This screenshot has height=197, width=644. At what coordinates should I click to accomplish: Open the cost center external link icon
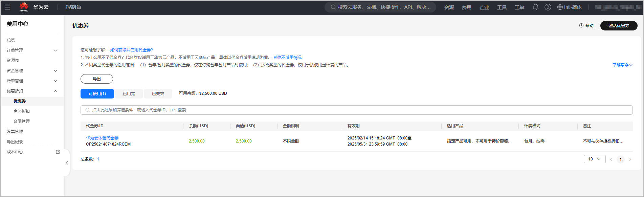pos(58,152)
